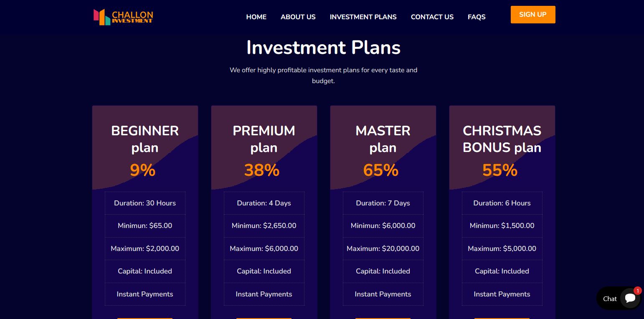Select the BEGINNER plan heading
The height and width of the screenshot is (319, 644).
coord(145,139)
